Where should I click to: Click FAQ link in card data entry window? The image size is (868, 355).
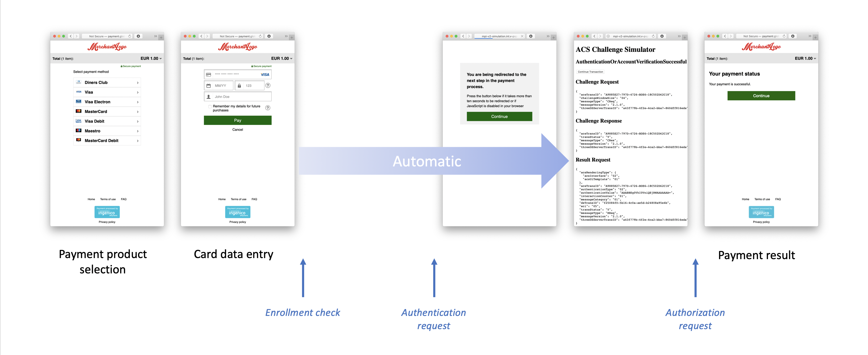(254, 199)
